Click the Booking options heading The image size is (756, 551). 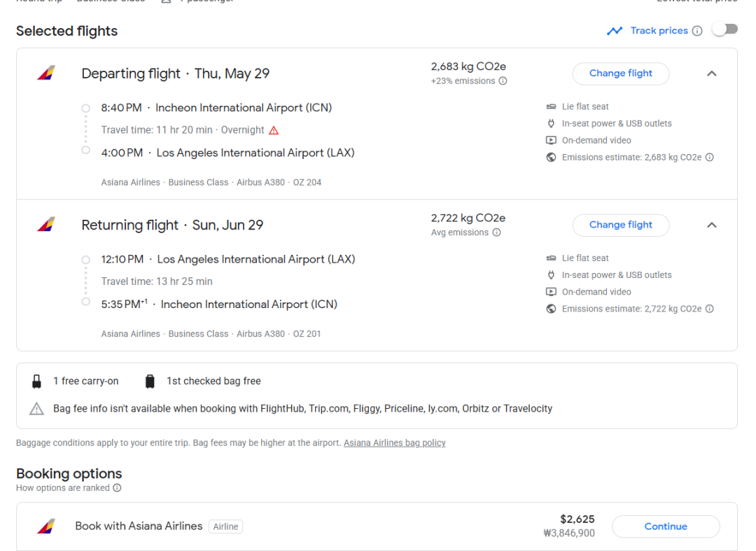click(69, 473)
